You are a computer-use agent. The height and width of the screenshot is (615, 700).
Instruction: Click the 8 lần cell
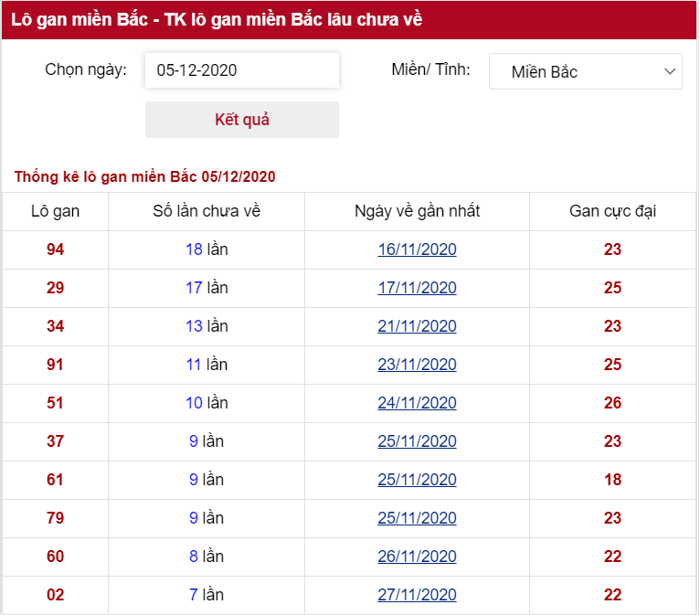207,557
